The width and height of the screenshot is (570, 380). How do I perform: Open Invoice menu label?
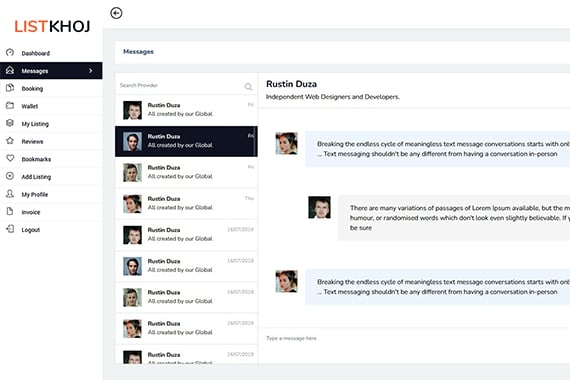tap(31, 212)
